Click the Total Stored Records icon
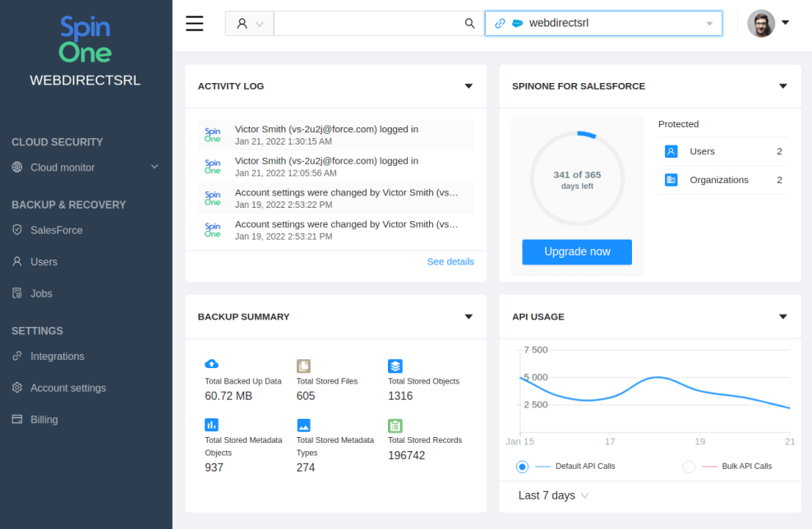Image resolution: width=812 pixels, height=529 pixels. pos(395,425)
